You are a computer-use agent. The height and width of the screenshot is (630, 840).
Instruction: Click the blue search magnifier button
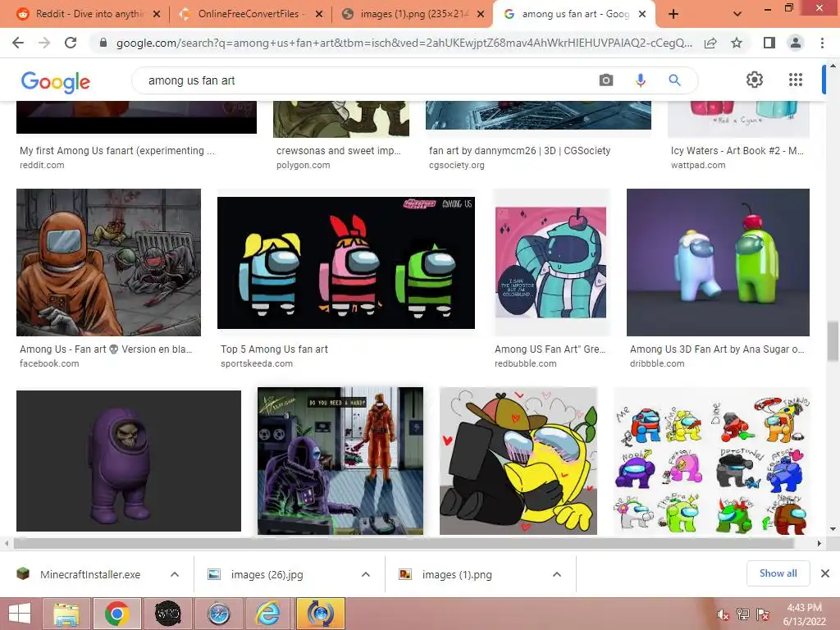click(674, 80)
